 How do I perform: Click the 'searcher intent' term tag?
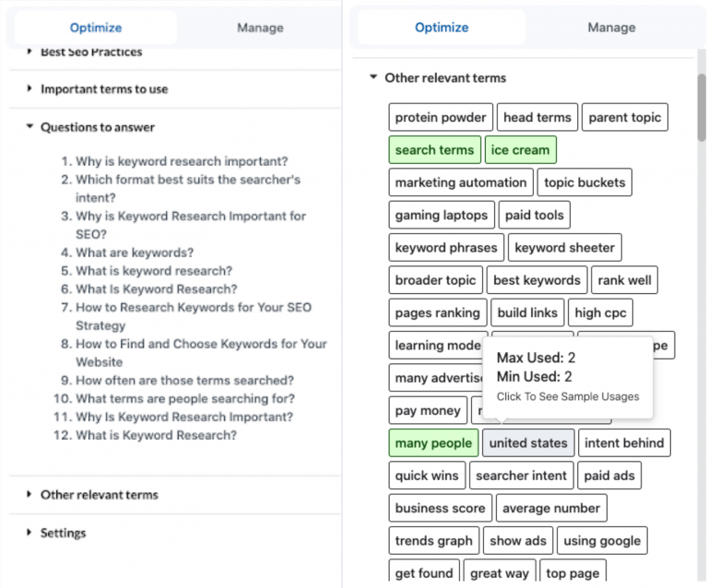pos(522,476)
